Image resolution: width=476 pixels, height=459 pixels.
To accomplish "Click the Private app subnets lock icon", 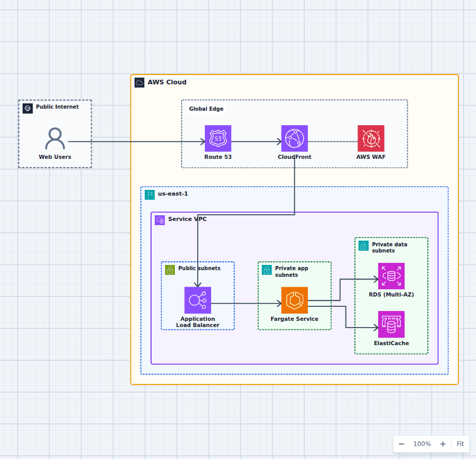I will coord(267,270).
